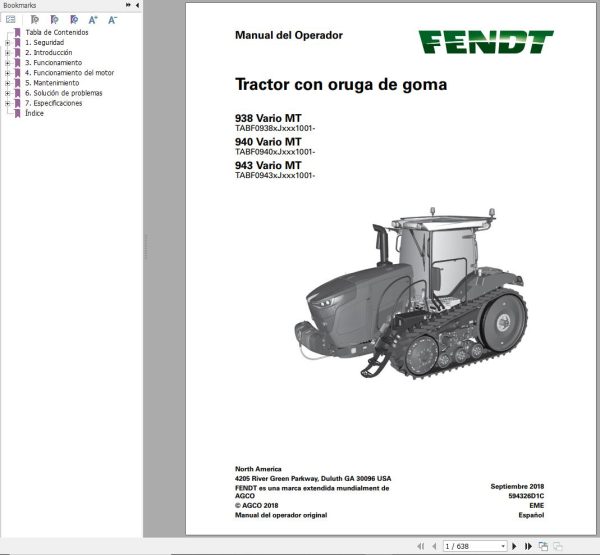Screen dimensions: 600x555
Task: Expand the 1. Seguridad bookmark
Action: (7, 43)
